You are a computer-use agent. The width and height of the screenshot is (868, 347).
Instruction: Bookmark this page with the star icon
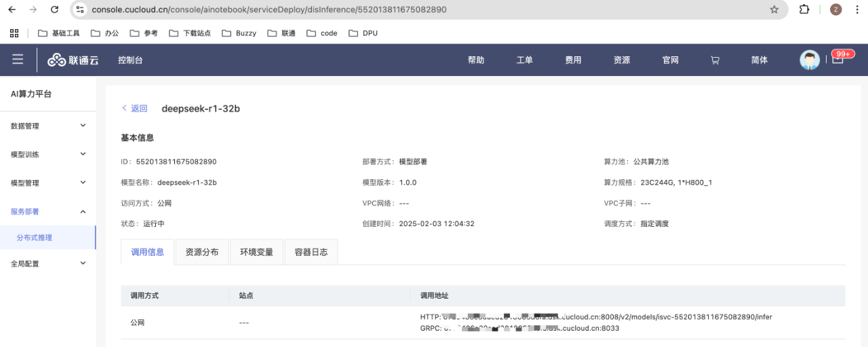pyautogui.click(x=774, y=10)
